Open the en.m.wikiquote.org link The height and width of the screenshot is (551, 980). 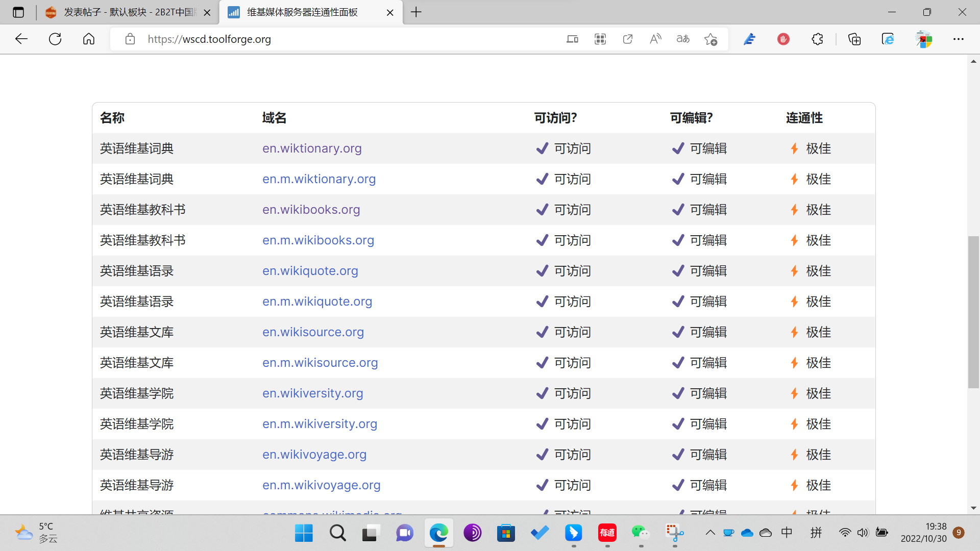pos(317,302)
